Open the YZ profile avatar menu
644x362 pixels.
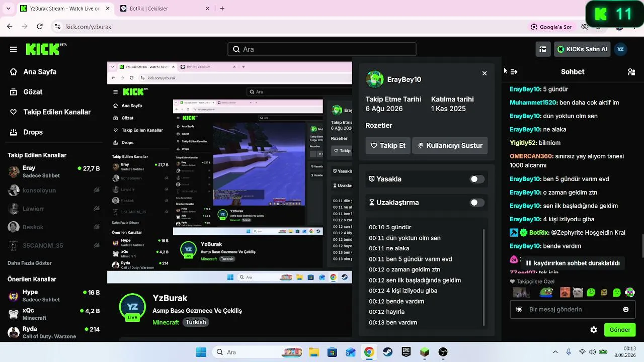620,49
